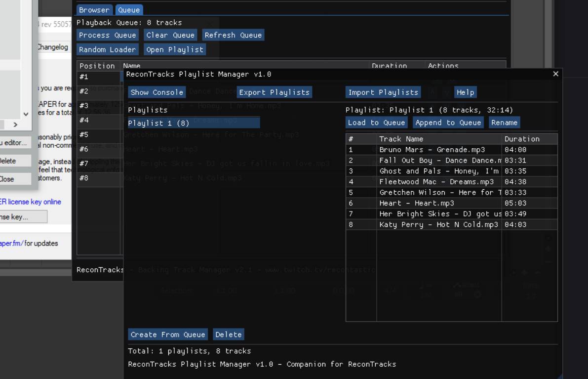Image resolution: width=588 pixels, height=379 pixels.
Task: Click Show Console in Playlist Manager
Action: click(x=157, y=92)
